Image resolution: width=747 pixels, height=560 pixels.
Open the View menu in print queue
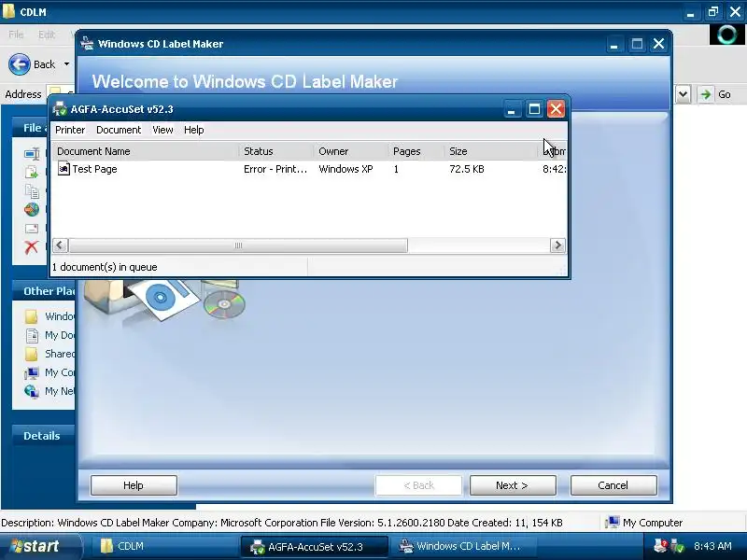(162, 130)
